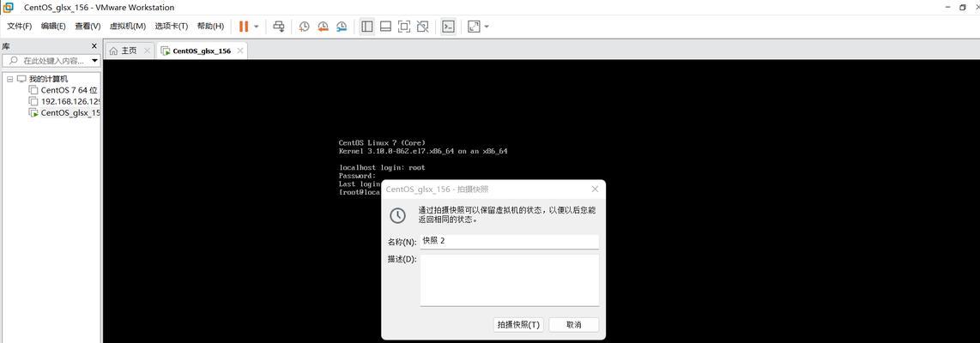The image size is (980, 343).
Task: Click the library search field
Action: click(51, 61)
